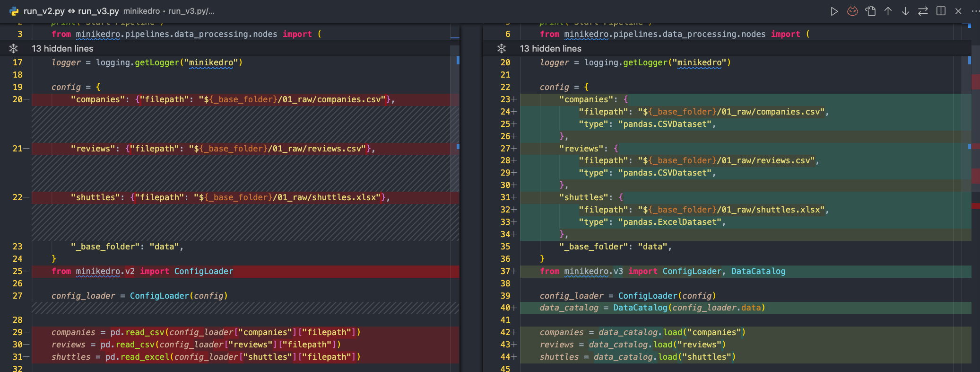Click data_catalog.load("reviews") in right pane
The height and width of the screenshot is (372, 980).
657,345
